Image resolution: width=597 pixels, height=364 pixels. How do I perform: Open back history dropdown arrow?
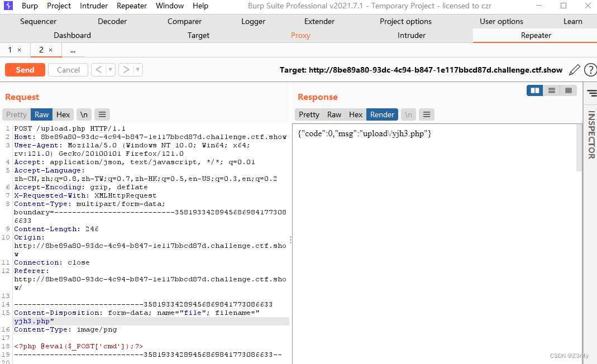coord(111,70)
